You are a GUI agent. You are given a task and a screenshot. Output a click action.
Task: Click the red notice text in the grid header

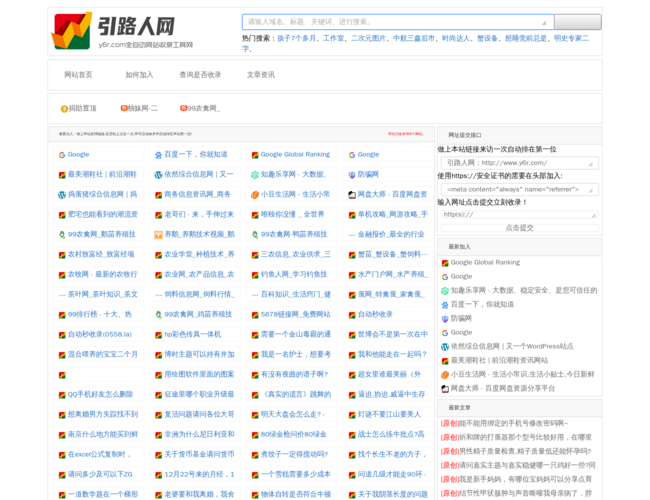(x=405, y=134)
